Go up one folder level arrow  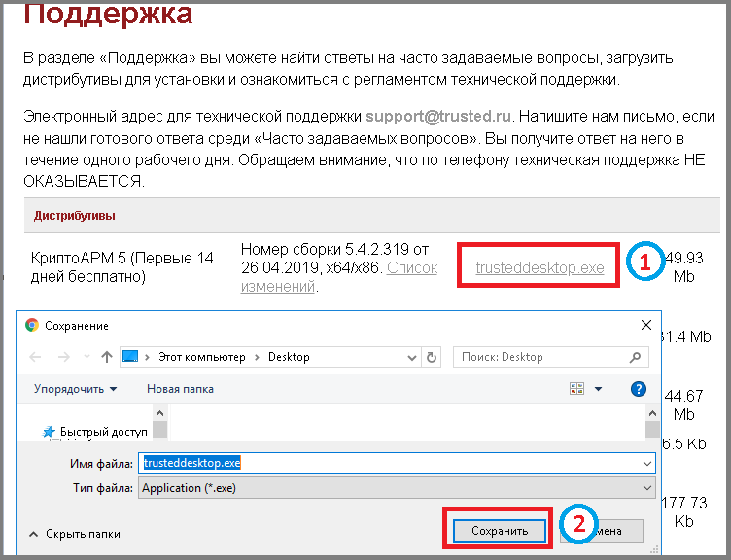(x=107, y=357)
